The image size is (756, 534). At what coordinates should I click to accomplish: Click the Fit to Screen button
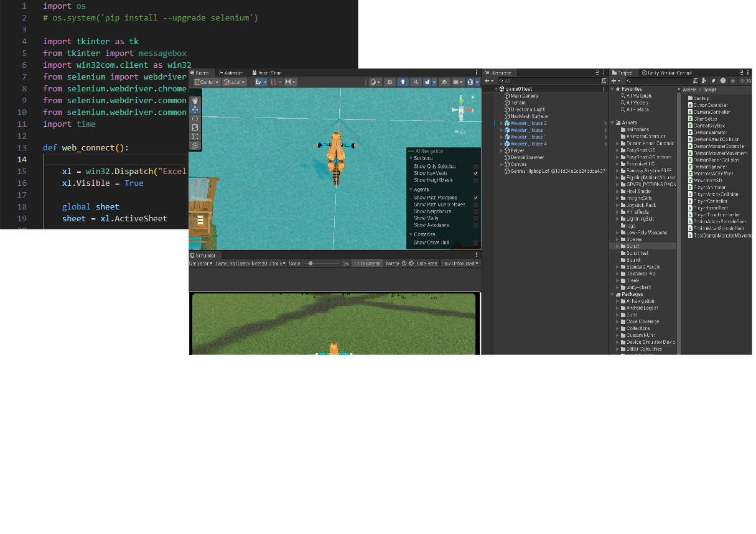[x=366, y=264]
